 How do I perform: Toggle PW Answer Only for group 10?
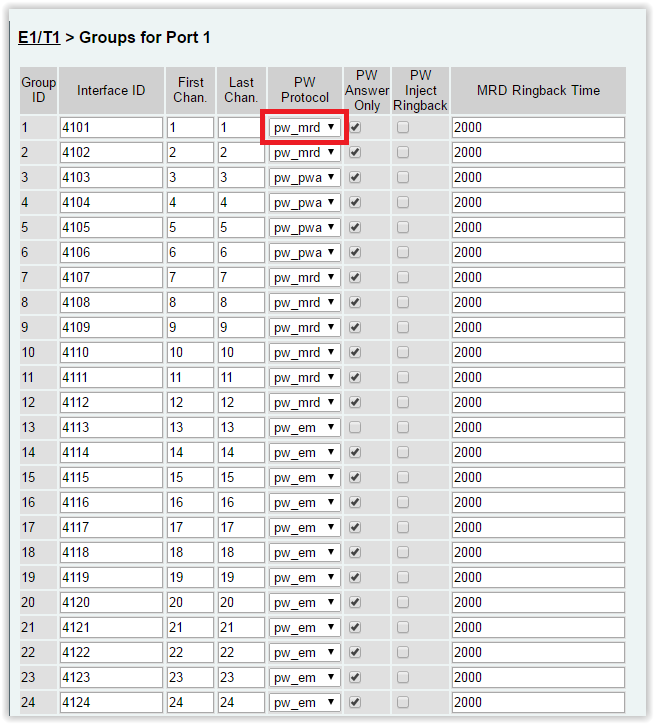(x=355, y=352)
